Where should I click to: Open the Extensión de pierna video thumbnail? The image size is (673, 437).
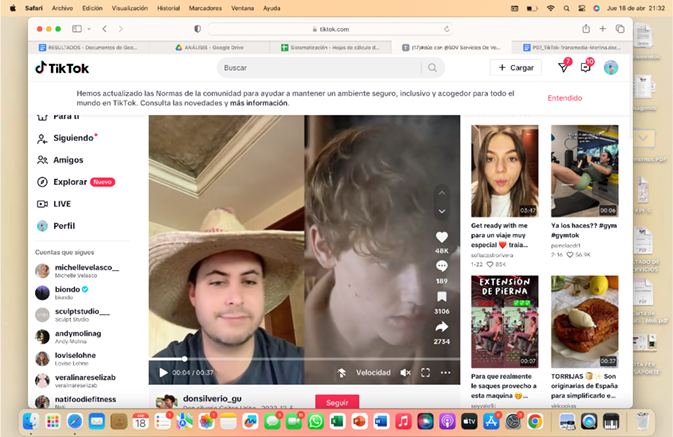click(504, 321)
